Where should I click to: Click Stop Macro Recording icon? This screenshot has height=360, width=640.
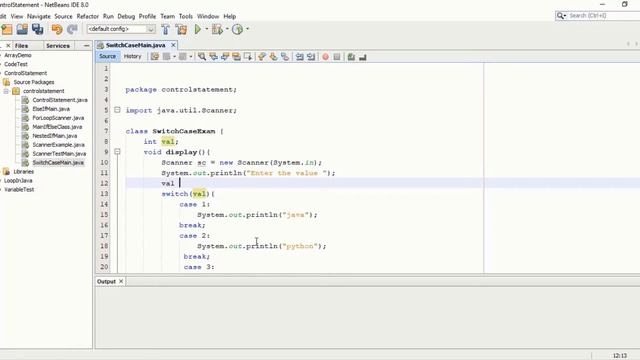click(337, 57)
